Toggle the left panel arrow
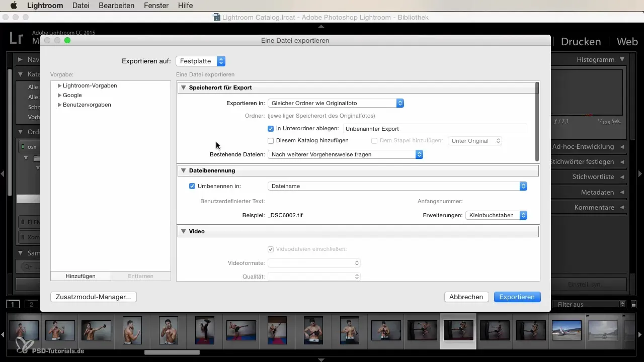The image size is (644, 362). tap(3, 174)
